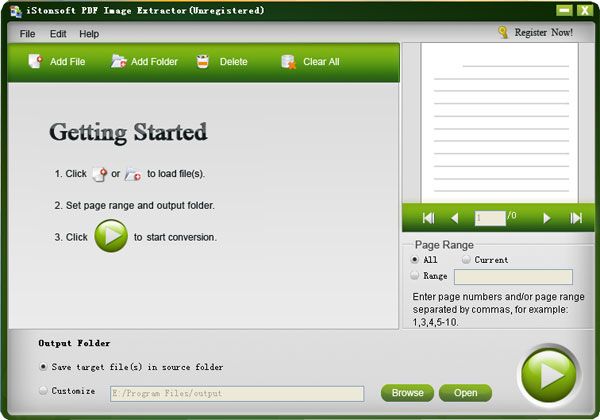Jump to the last preview page
600x420 pixels.
click(x=576, y=218)
